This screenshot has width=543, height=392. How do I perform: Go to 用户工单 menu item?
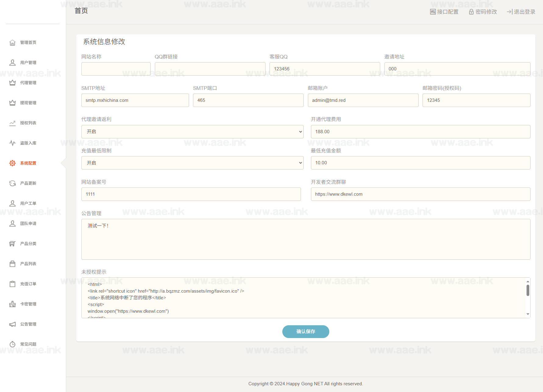pyautogui.click(x=28, y=203)
